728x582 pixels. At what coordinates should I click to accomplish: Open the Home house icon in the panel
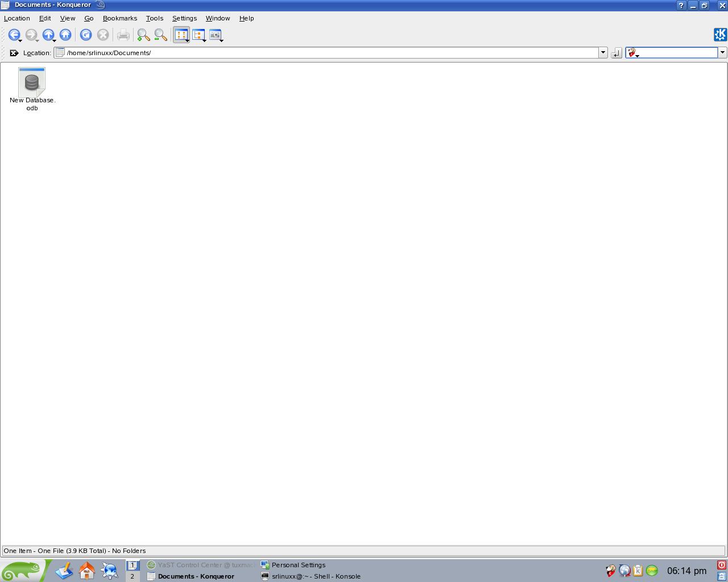coord(87,570)
